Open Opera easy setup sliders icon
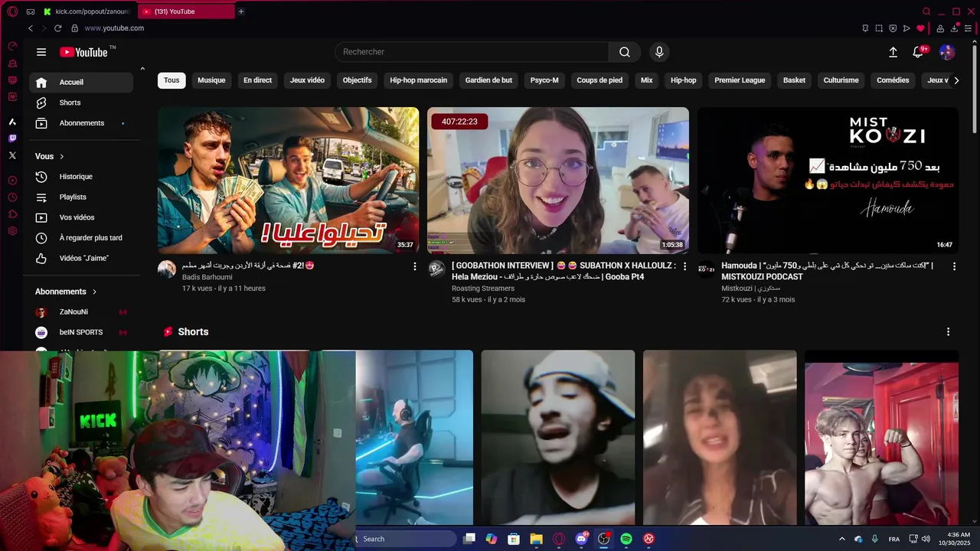 [x=969, y=28]
